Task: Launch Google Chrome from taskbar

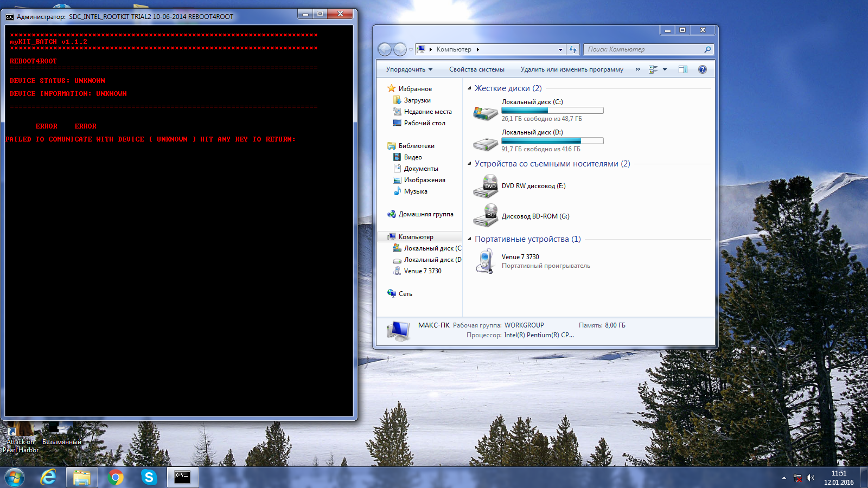Action: 116,477
